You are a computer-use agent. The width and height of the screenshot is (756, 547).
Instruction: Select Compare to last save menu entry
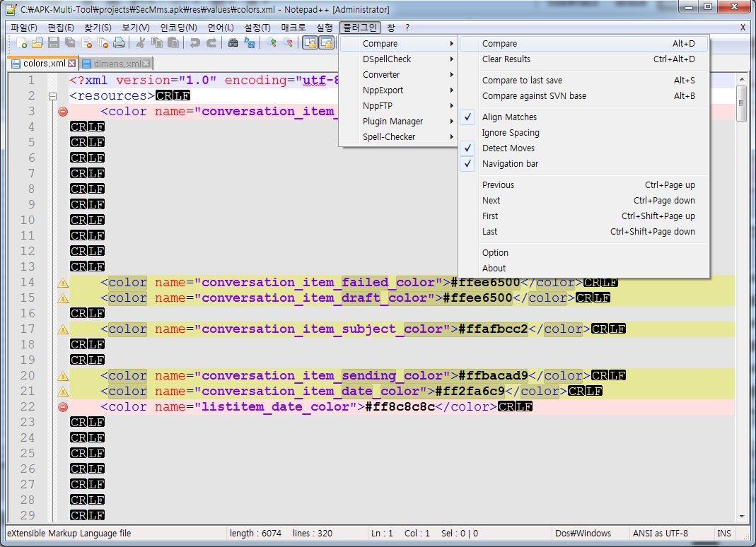[522, 81]
